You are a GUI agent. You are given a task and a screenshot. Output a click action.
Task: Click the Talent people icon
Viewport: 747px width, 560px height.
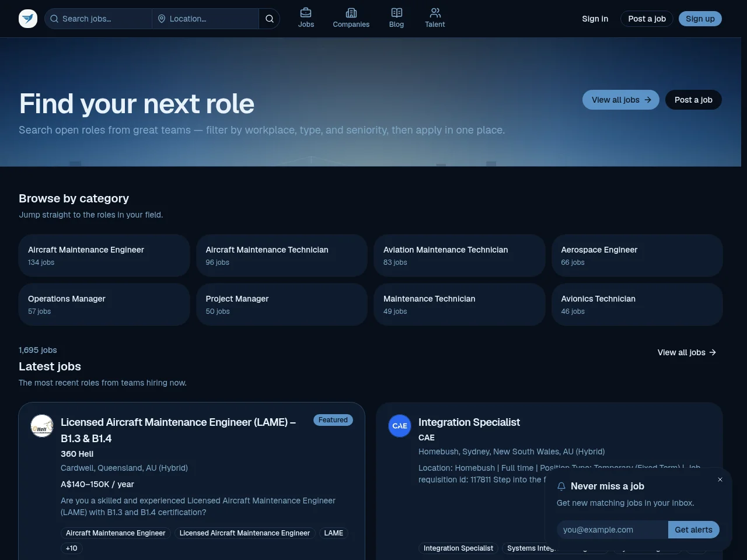click(435, 13)
